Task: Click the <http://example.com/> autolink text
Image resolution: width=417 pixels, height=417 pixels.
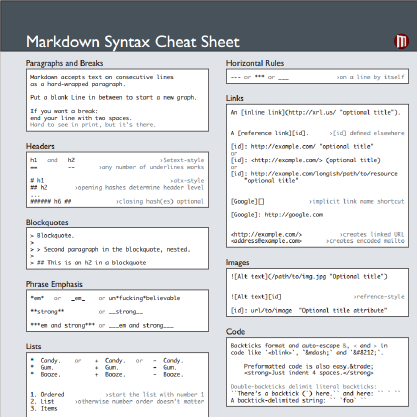Action: point(266,234)
